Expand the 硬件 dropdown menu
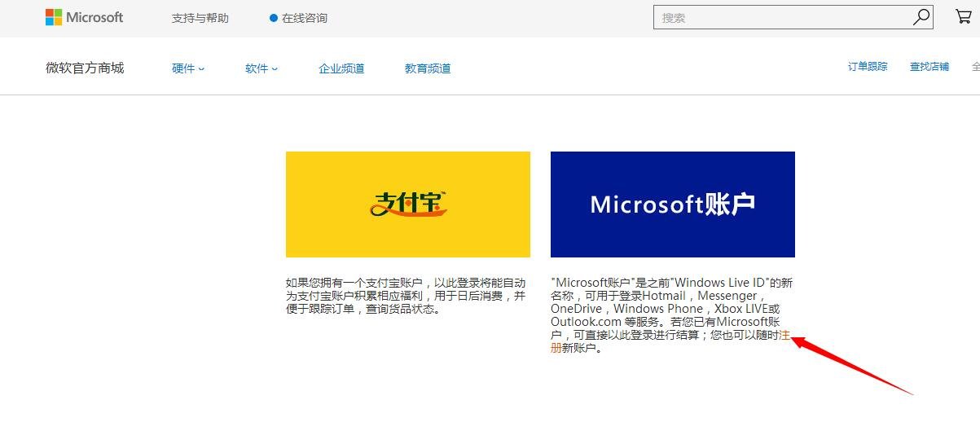The height and width of the screenshot is (431, 980). 188,68
